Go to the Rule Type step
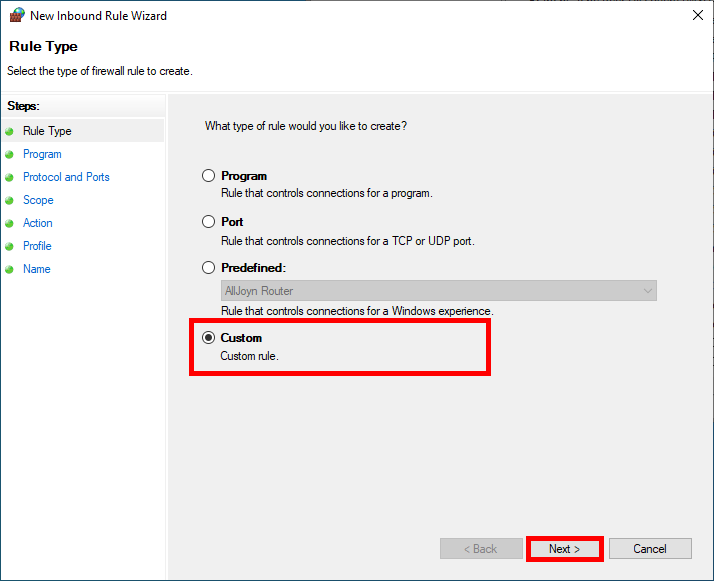The width and height of the screenshot is (714, 581). [x=47, y=131]
